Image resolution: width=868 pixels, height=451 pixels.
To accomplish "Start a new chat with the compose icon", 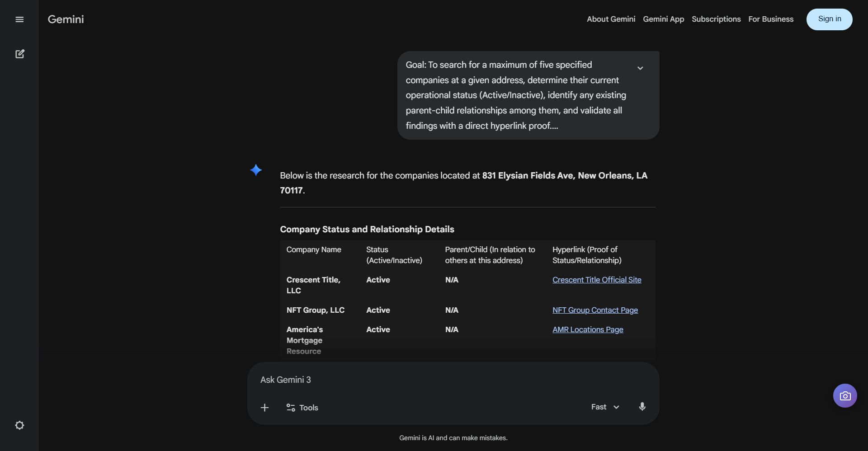I will pos(19,54).
